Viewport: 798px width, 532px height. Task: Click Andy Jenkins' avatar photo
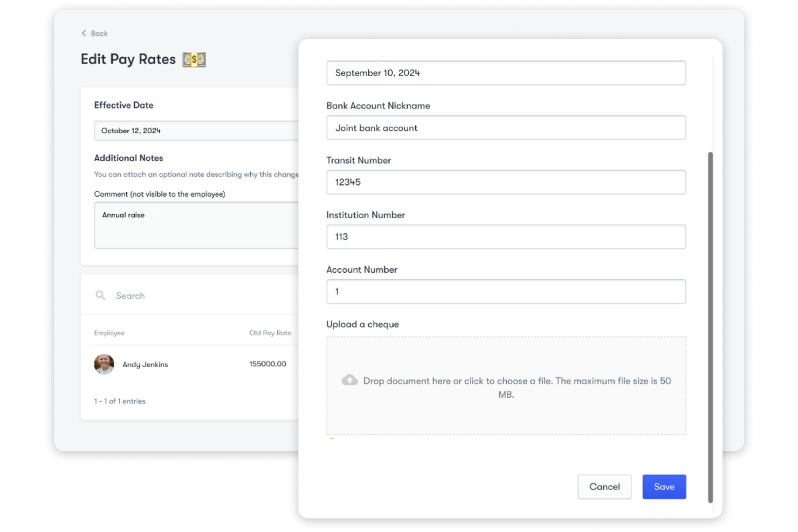[x=104, y=364]
